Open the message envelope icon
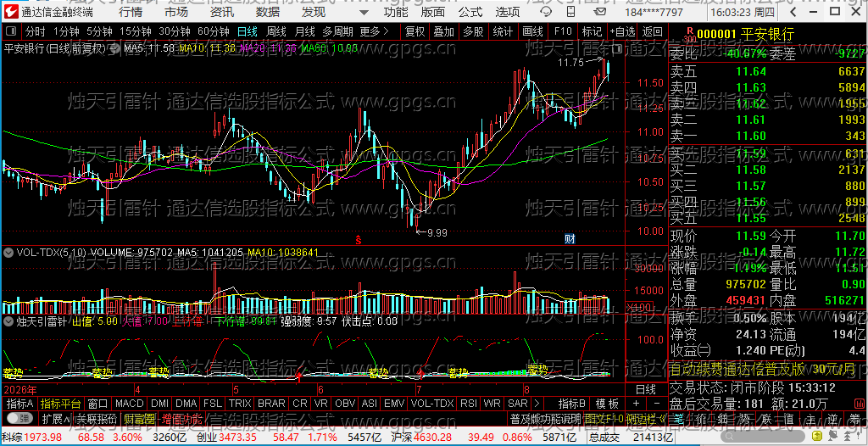868x446 pixels. [x=599, y=12]
